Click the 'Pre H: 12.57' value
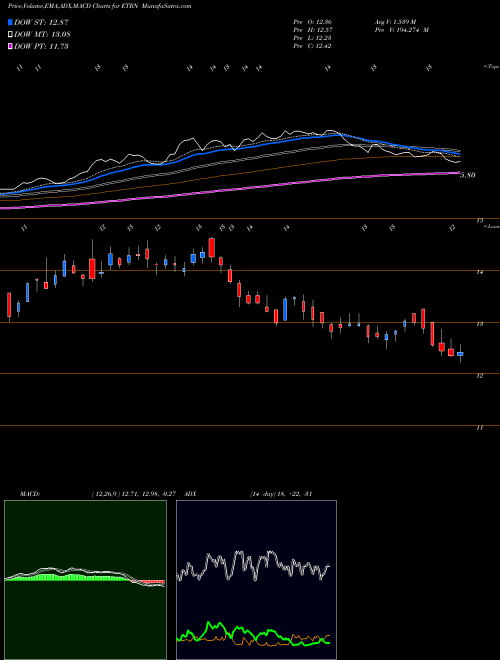 point(312,30)
